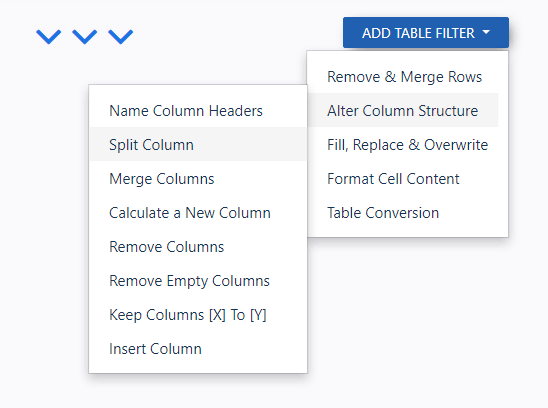Click the ADD TABLE FILTER button label
The image size is (548, 408).
pos(418,33)
